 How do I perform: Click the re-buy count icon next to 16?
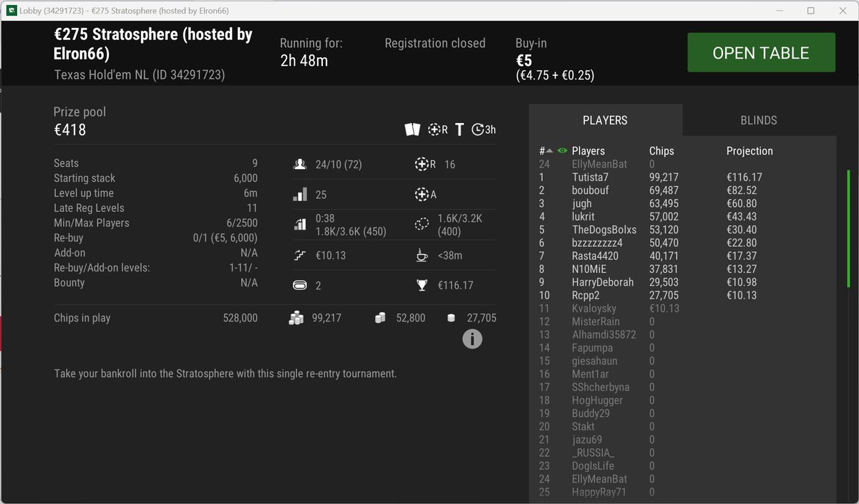coord(425,165)
